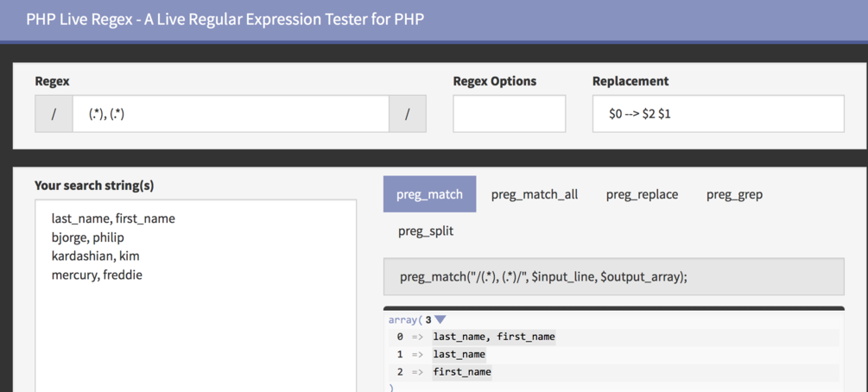Select the preg_replace tab

pyautogui.click(x=642, y=194)
